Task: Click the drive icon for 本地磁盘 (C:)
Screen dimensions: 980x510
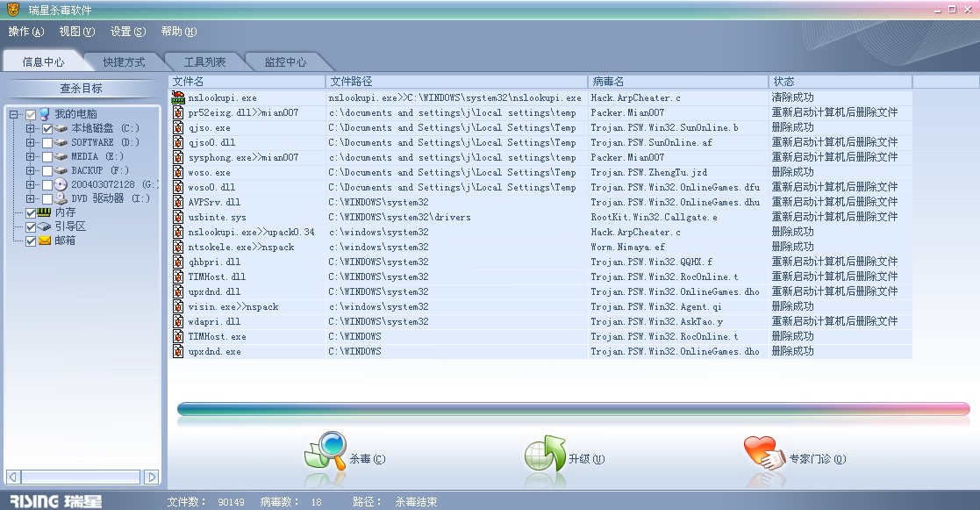Action: point(61,129)
